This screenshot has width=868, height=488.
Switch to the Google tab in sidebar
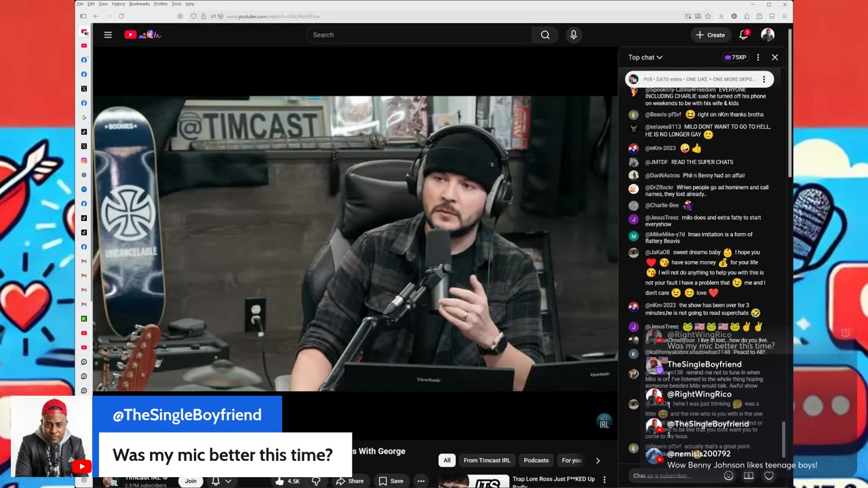point(84,117)
